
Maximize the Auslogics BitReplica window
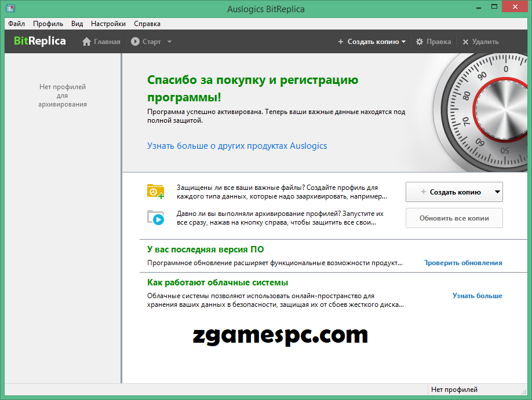tap(494, 7)
